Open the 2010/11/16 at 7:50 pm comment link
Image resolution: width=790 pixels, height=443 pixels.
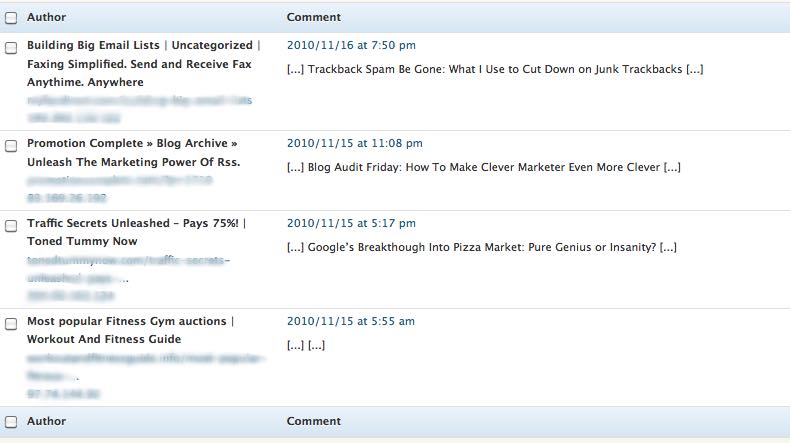[x=351, y=45]
